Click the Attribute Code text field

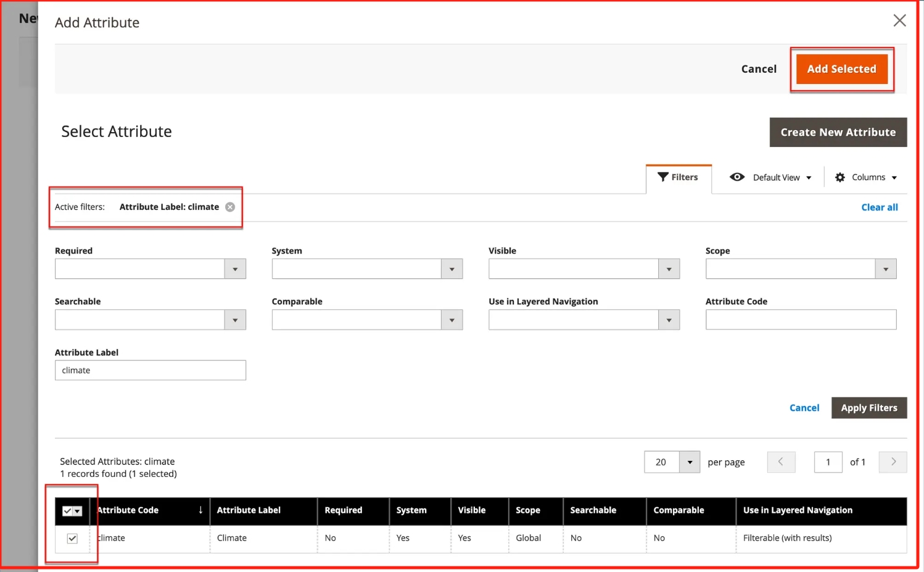[800, 320]
